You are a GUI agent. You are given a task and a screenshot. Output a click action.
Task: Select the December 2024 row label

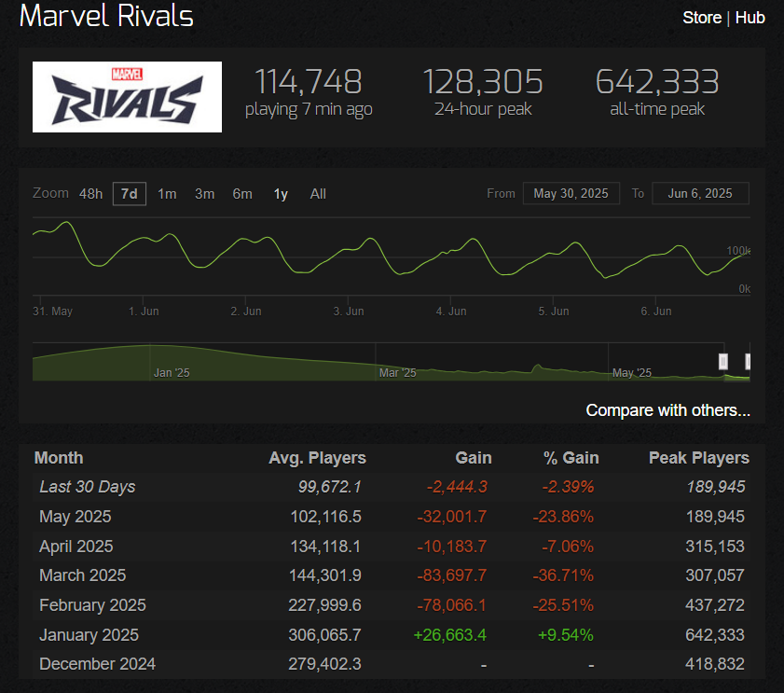pos(98,664)
